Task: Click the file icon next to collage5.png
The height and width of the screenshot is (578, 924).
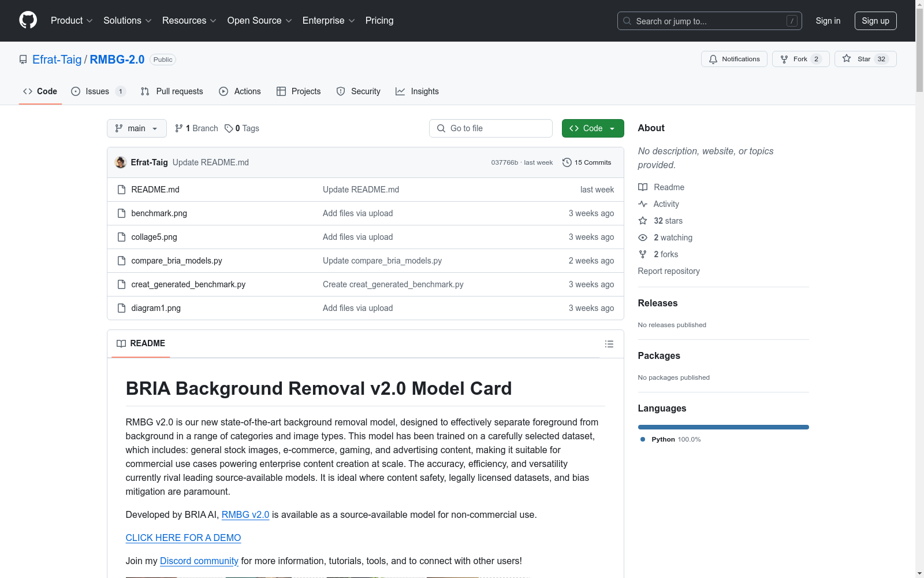Action: click(121, 237)
